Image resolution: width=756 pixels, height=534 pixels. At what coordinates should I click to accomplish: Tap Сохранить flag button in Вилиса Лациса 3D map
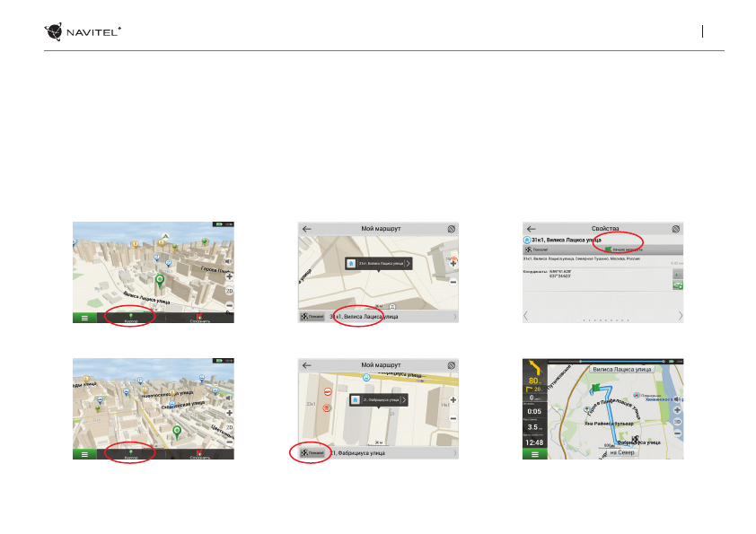tap(199, 318)
